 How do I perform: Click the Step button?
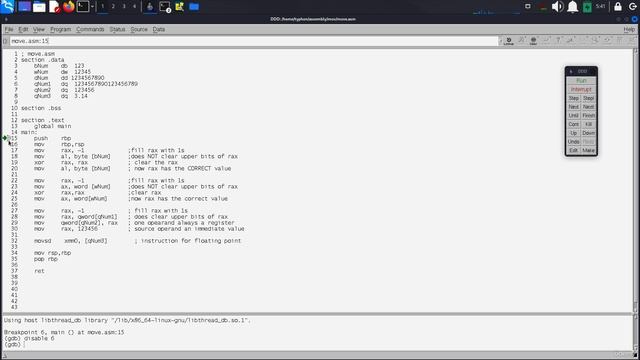point(573,98)
